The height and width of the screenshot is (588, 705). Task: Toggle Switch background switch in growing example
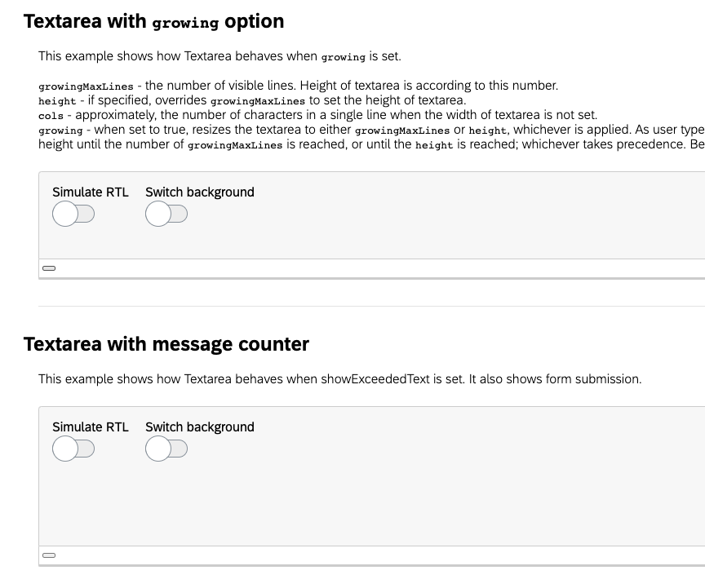(x=166, y=214)
